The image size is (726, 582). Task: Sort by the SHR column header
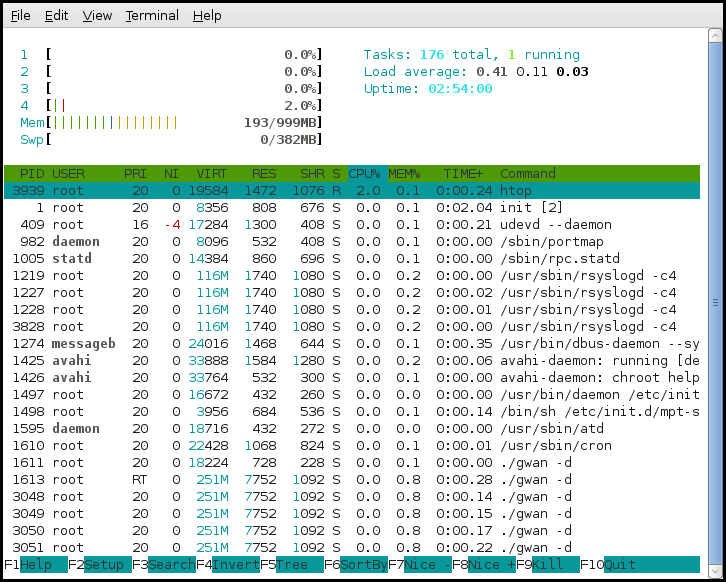tap(313, 174)
